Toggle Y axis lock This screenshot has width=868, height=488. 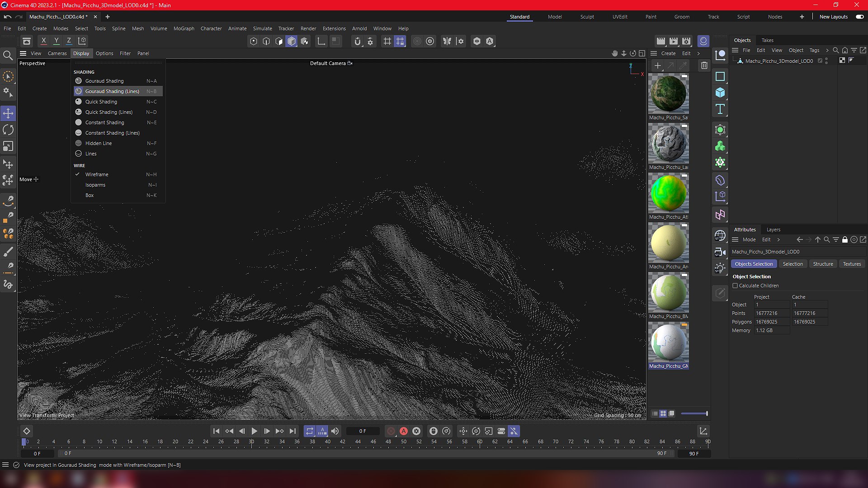point(57,41)
